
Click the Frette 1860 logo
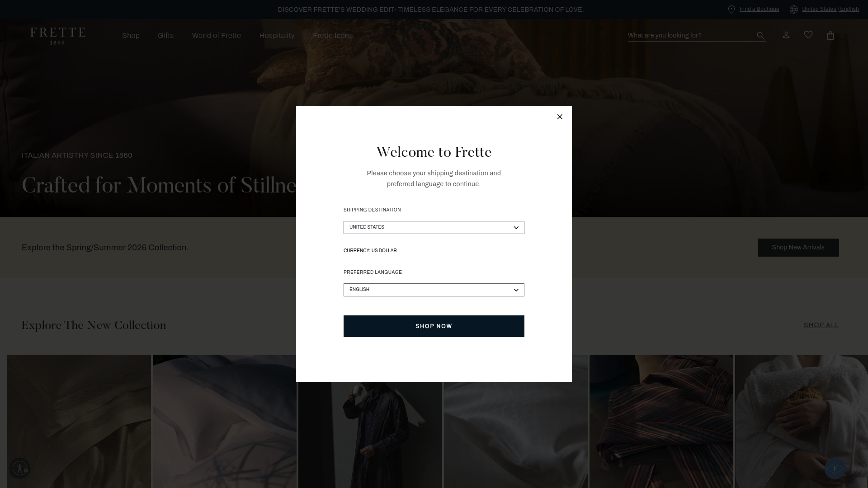(x=58, y=36)
